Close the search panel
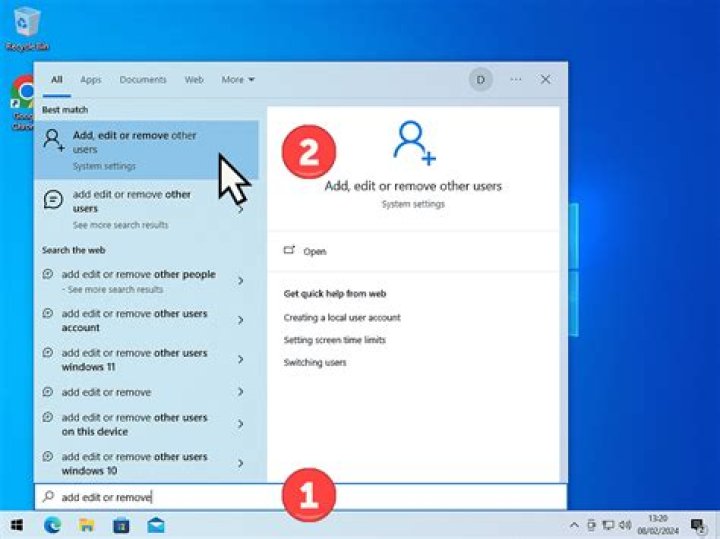Image resolution: width=720 pixels, height=539 pixels. (x=545, y=80)
